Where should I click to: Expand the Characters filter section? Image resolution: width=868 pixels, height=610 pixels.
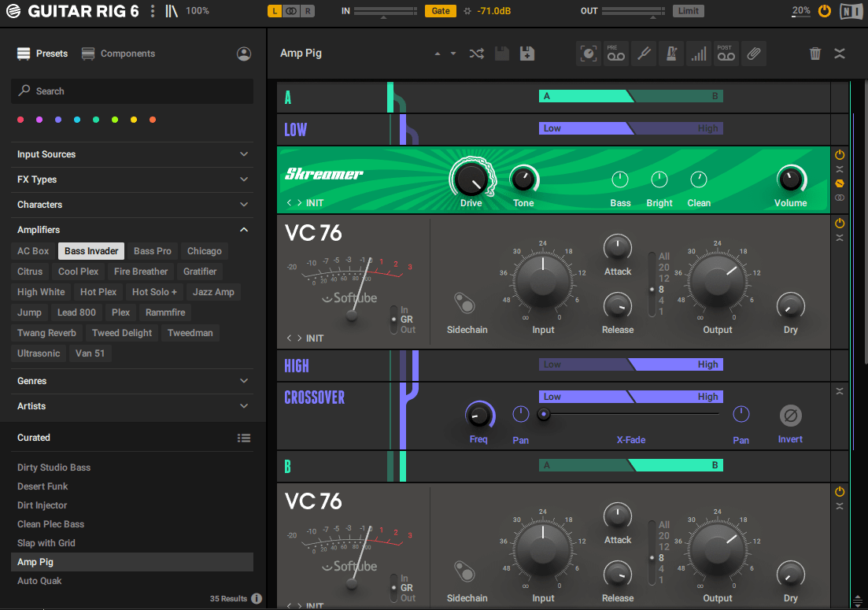tap(131, 205)
